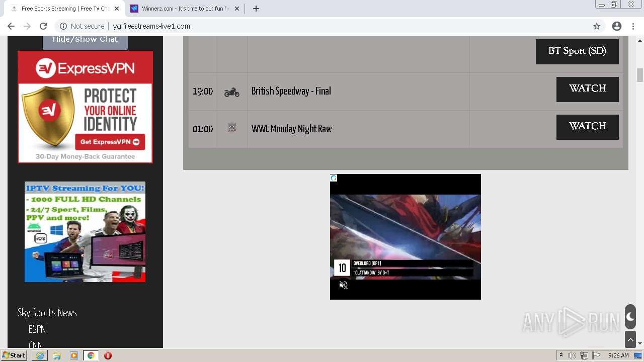Open the media player taskbar icon
This screenshot has width=644, height=362.
coord(74,355)
